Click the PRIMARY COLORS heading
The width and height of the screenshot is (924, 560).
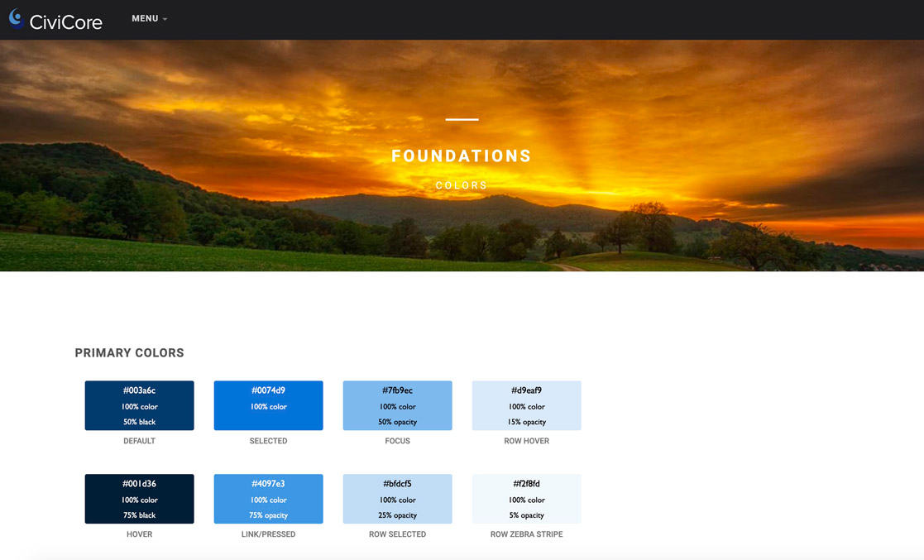pyautogui.click(x=129, y=353)
